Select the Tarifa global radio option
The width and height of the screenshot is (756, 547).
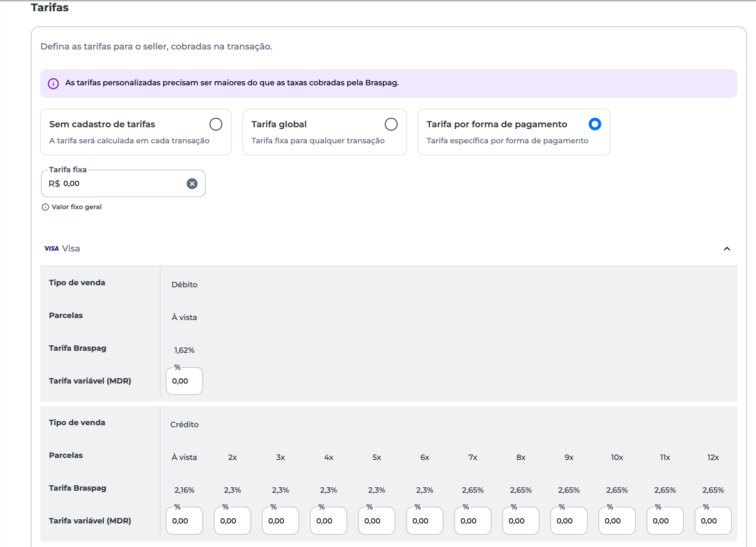(x=391, y=124)
